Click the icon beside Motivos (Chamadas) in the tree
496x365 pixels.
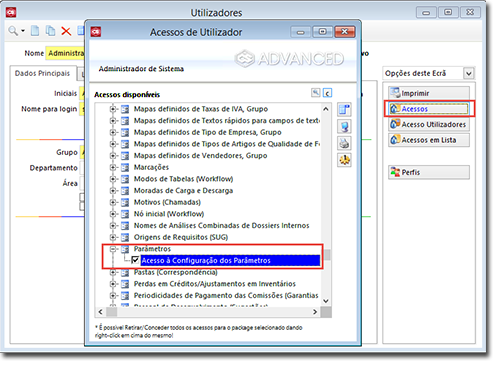(x=125, y=202)
